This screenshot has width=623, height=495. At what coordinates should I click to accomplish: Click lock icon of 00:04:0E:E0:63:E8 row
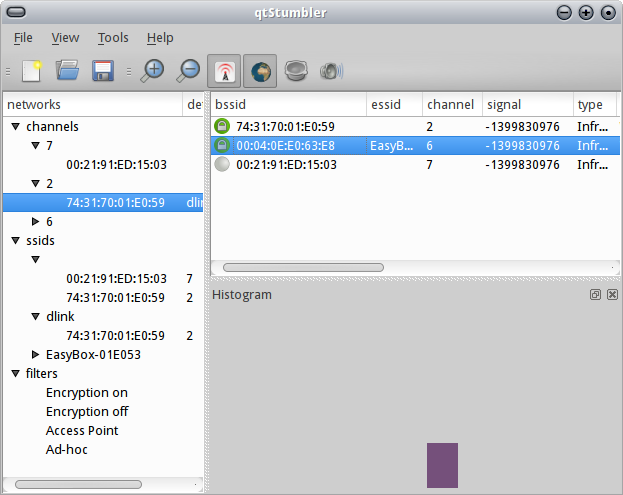(x=222, y=145)
